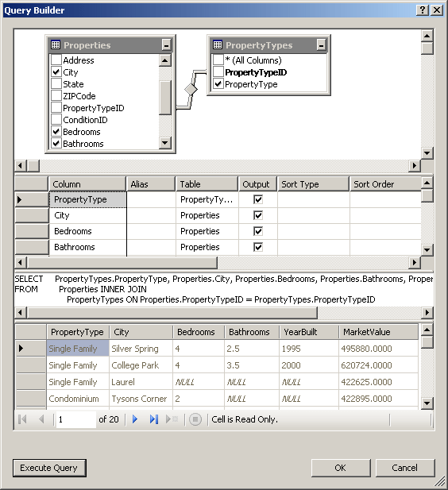Select the City cell in criteria grid
Viewport: 448px width, 490px height.
click(87, 215)
